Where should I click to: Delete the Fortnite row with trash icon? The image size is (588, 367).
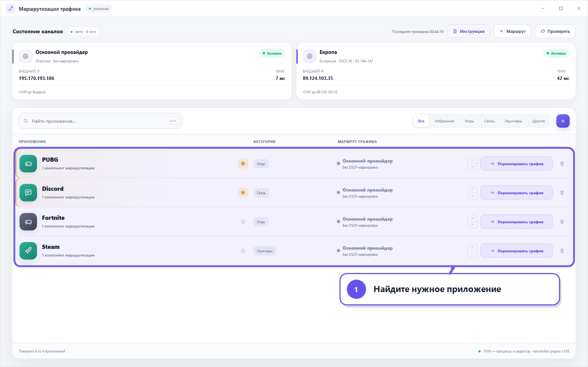click(x=562, y=222)
